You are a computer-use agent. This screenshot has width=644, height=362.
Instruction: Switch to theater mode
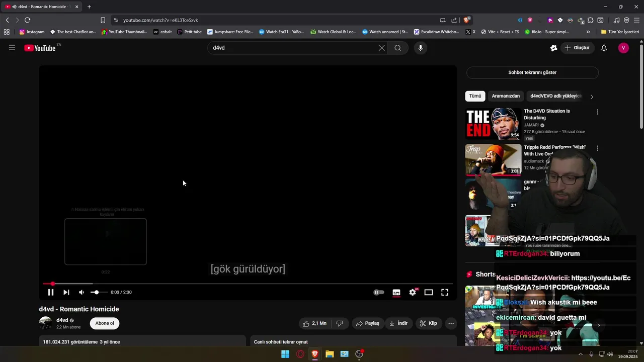tap(429, 292)
